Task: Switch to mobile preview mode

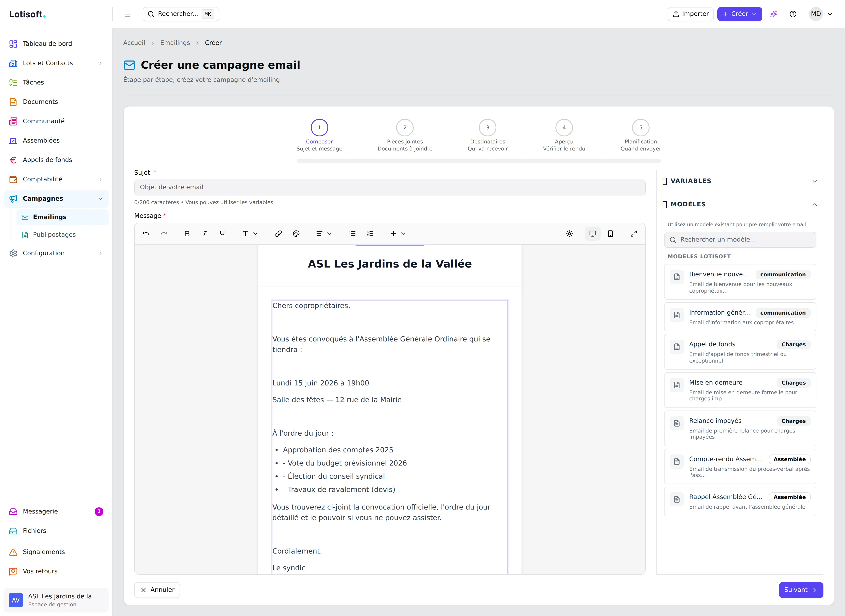Action: 610,234
